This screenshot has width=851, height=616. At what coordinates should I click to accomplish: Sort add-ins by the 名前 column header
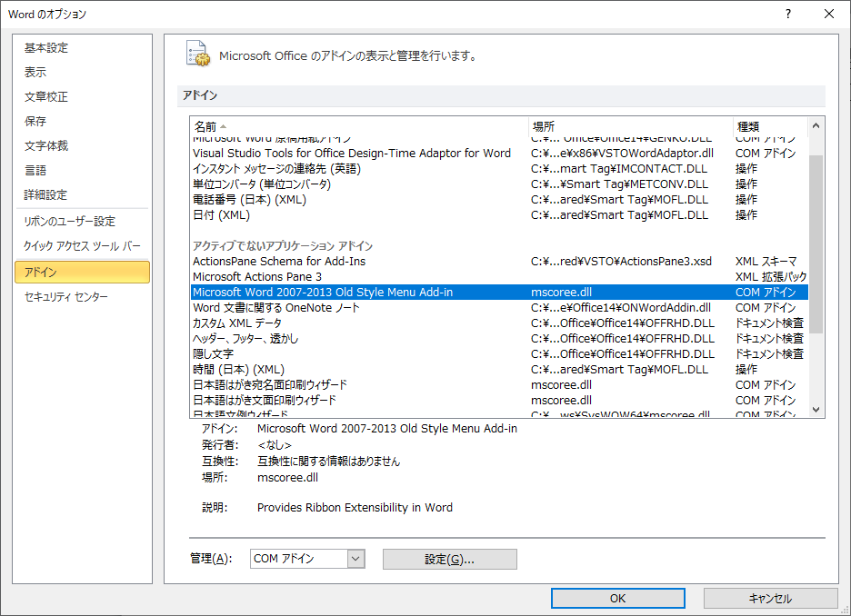pos(359,127)
